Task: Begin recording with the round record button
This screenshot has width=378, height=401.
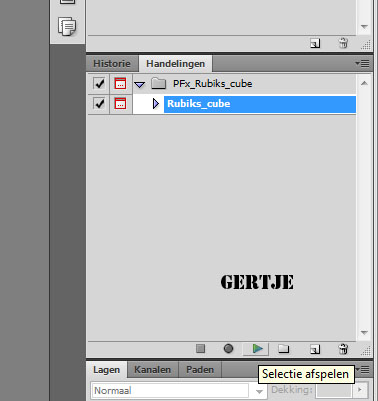Action: tap(228, 349)
